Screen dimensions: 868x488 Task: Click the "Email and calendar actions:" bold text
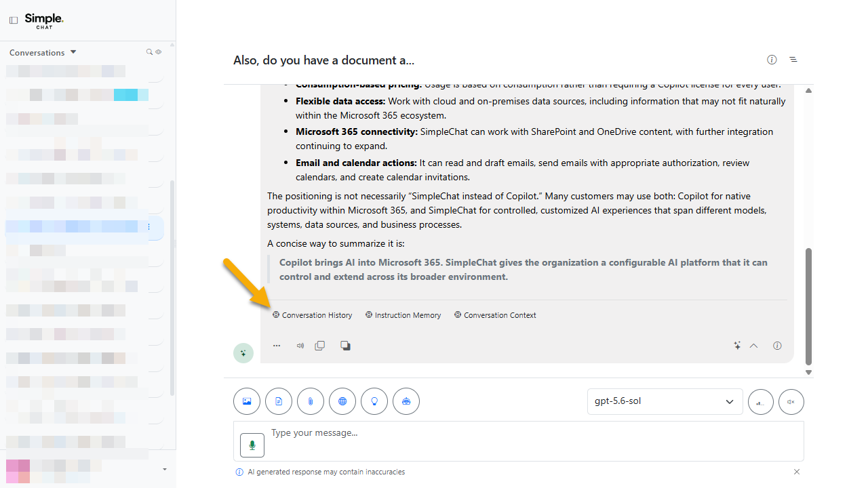(x=356, y=163)
